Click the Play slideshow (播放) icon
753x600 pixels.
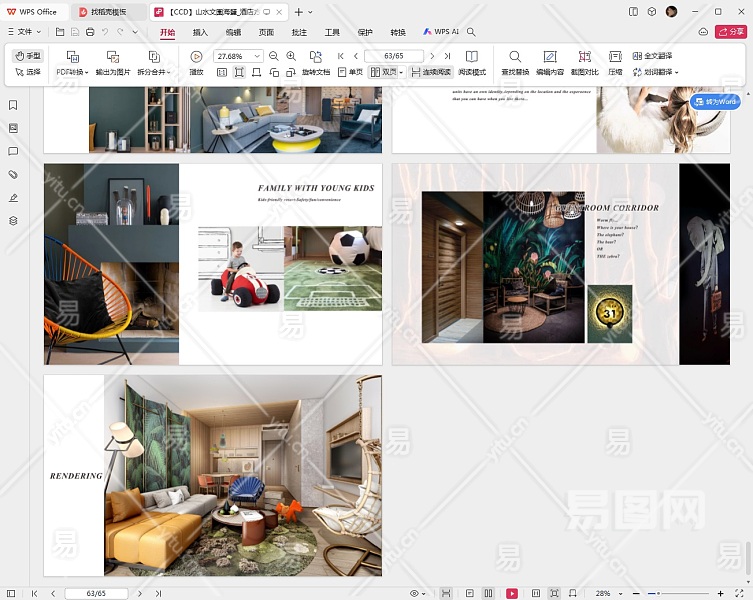tap(196, 57)
